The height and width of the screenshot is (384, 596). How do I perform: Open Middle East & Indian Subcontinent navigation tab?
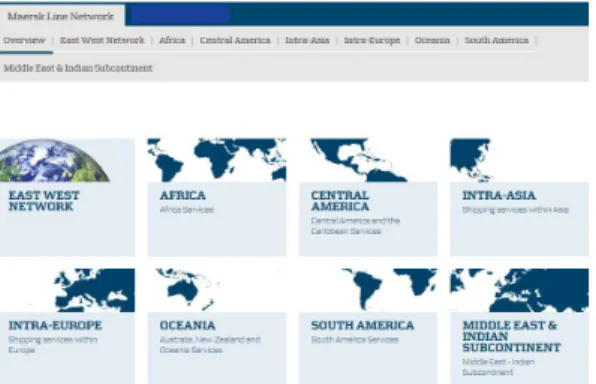point(78,68)
